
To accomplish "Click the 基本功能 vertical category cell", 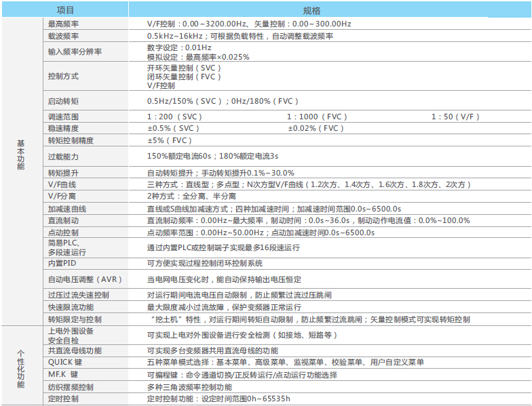I will [x=20, y=156].
